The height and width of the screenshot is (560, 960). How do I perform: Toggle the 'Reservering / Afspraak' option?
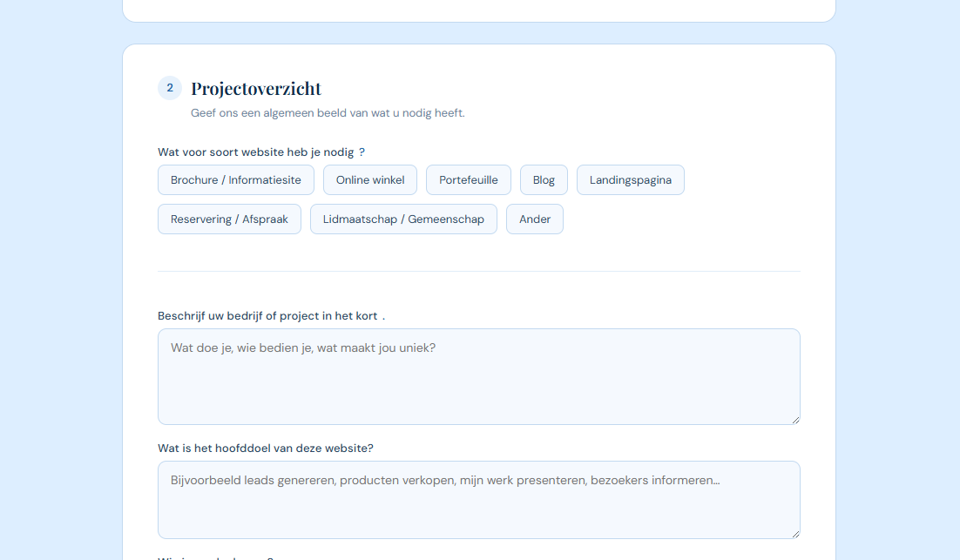(x=229, y=219)
